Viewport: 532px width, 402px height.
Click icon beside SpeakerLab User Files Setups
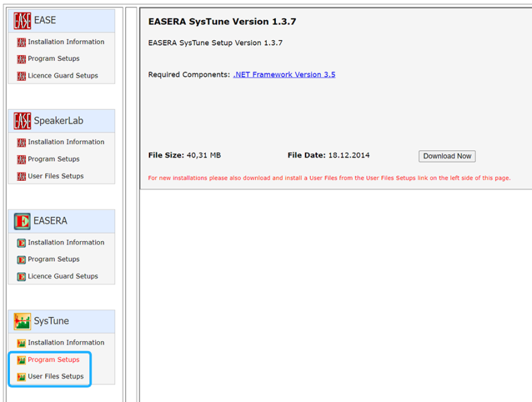(x=21, y=176)
